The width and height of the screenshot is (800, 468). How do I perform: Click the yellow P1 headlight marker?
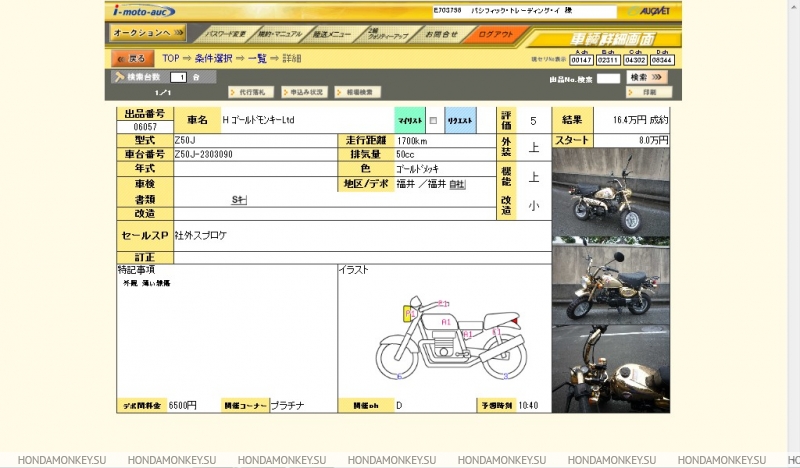click(x=410, y=313)
